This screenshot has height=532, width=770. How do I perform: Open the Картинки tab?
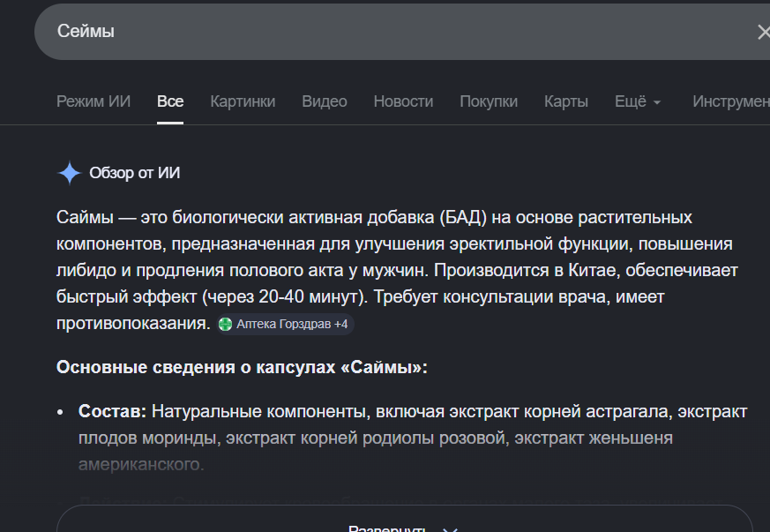tap(243, 101)
